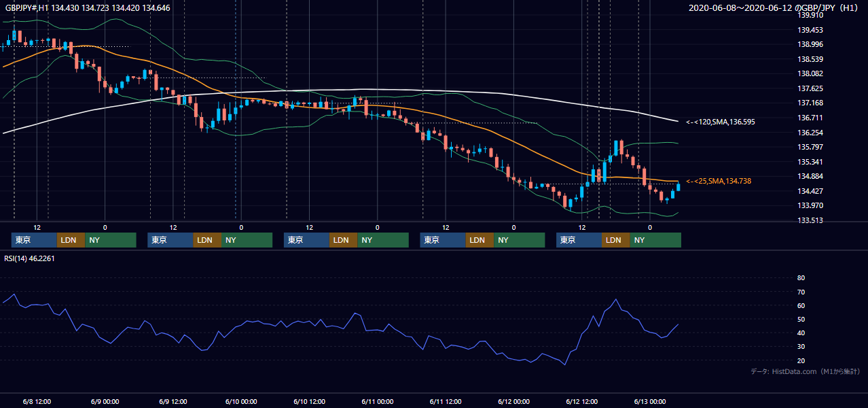Click the 6/11 12:00 time axis label
This screenshot has width=868, height=408.
pos(446,401)
